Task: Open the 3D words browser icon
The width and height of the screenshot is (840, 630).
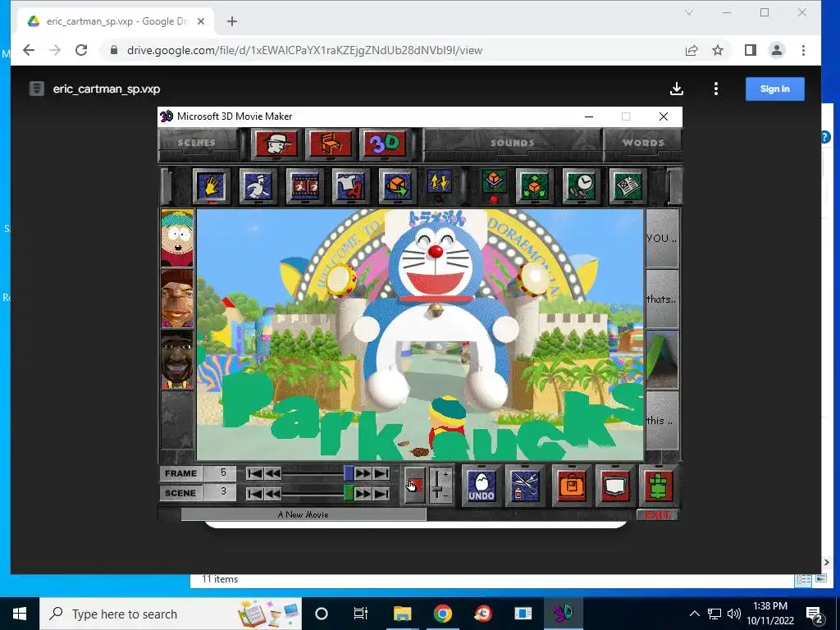Action: (385, 144)
